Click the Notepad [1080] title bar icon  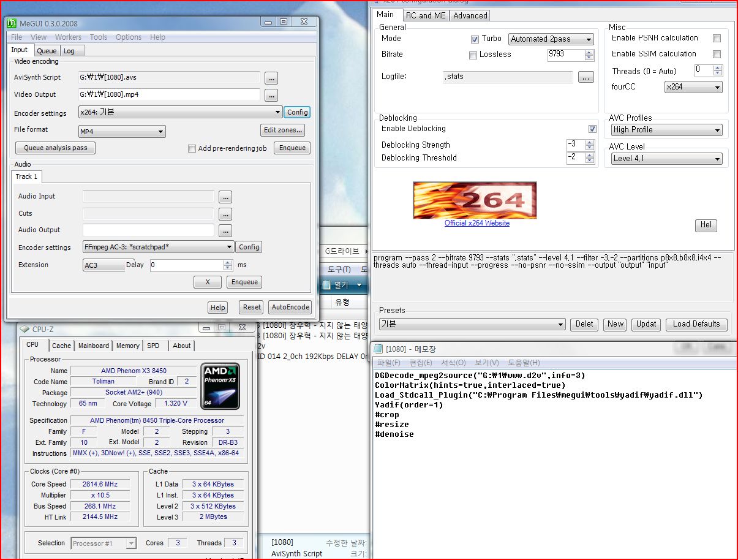(378, 349)
